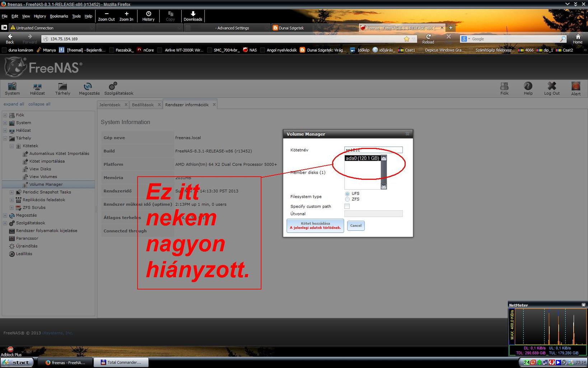The width and height of the screenshot is (588, 368).
Task: Go to the browser Home page
Action: [578, 39]
